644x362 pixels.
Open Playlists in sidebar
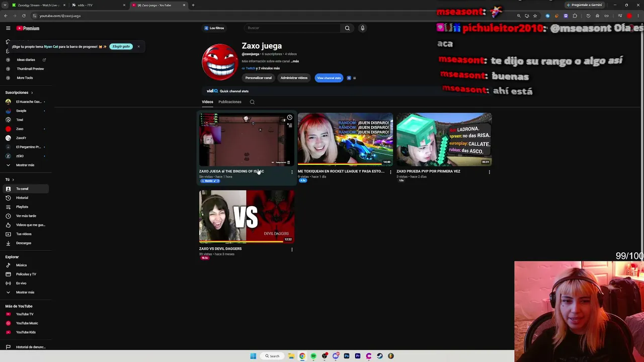tap(25, 207)
